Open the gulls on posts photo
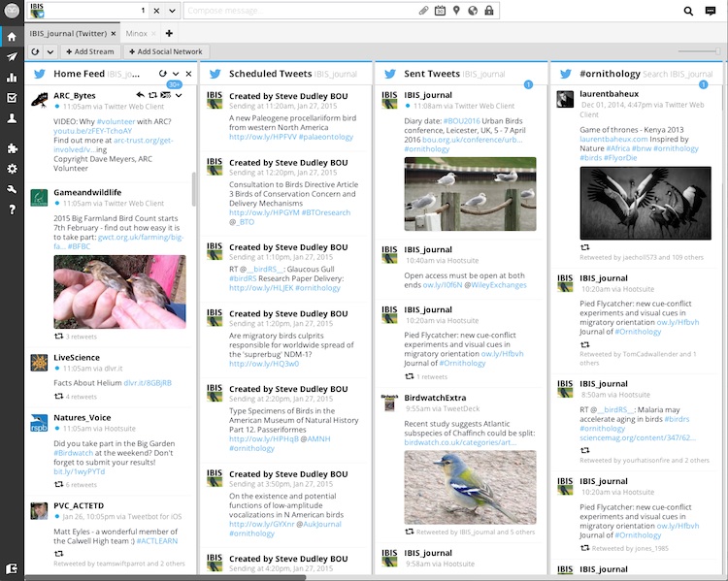 click(470, 194)
